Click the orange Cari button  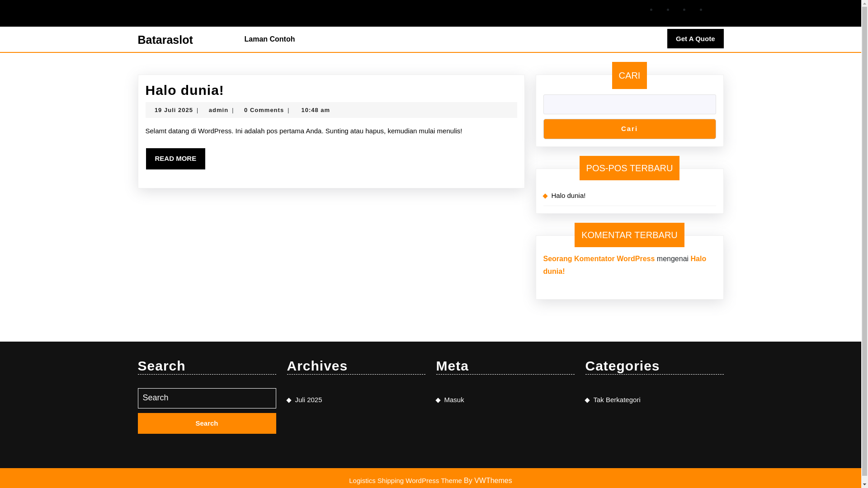point(629,129)
